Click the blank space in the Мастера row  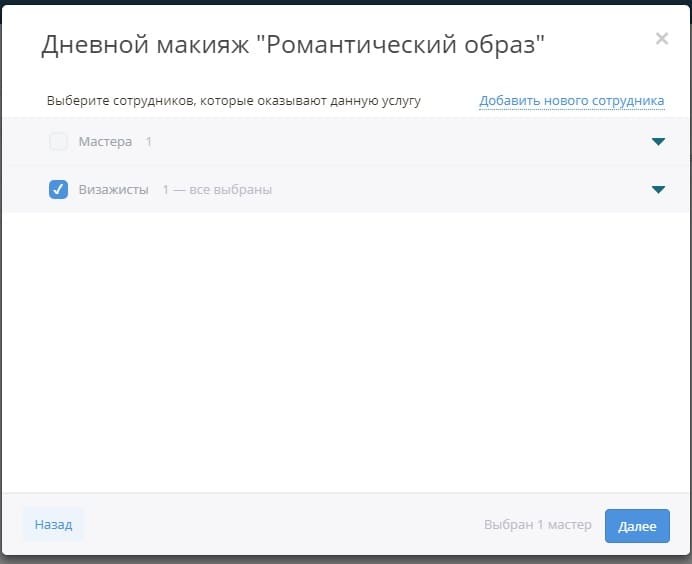tap(400, 142)
